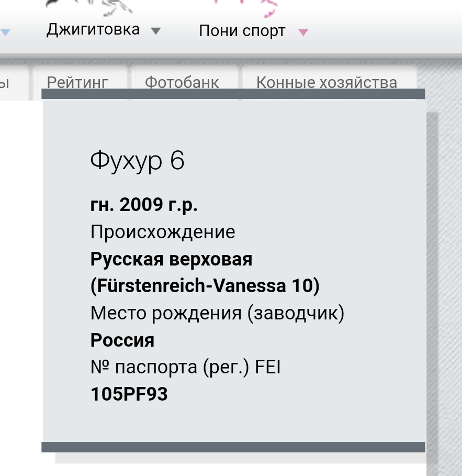Click the breed text Русская верховая
This screenshot has width=462, height=476.
pos(171,259)
